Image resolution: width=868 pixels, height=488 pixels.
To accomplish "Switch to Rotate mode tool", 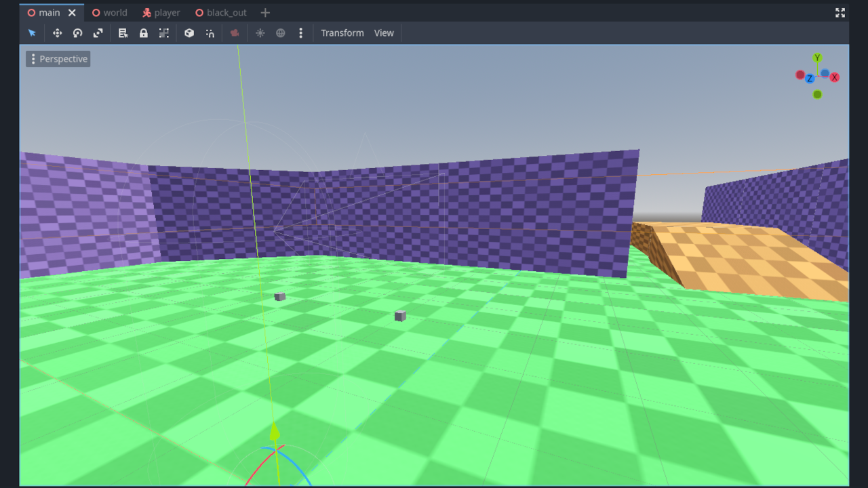I will coord(77,33).
